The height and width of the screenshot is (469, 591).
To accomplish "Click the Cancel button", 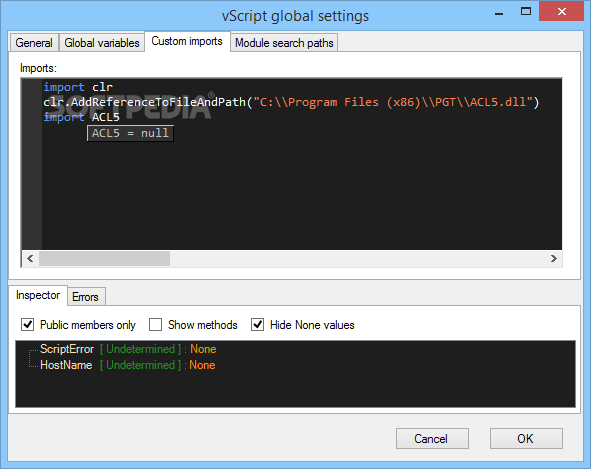I will click(432, 438).
